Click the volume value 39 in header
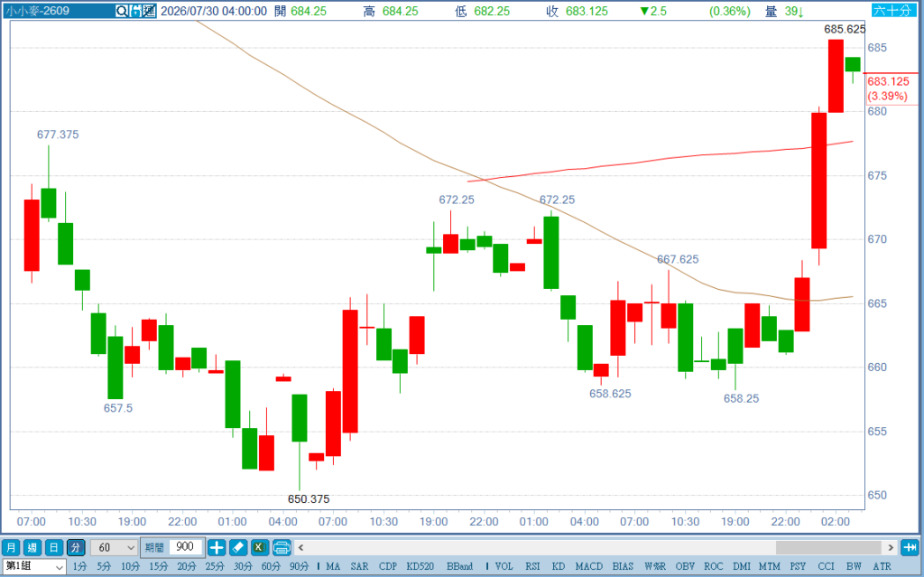Viewport: 924px width, 577px height. [794, 11]
